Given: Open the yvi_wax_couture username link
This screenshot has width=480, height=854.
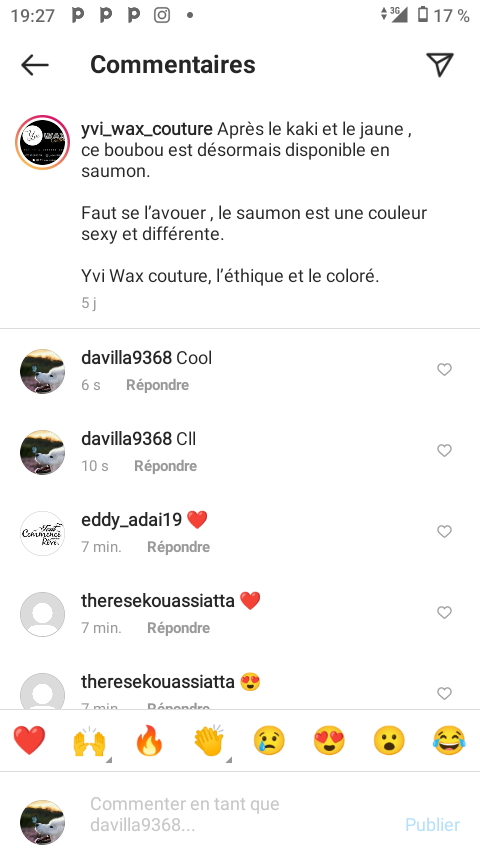Looking at the screenshot, I should pos(147,130).
